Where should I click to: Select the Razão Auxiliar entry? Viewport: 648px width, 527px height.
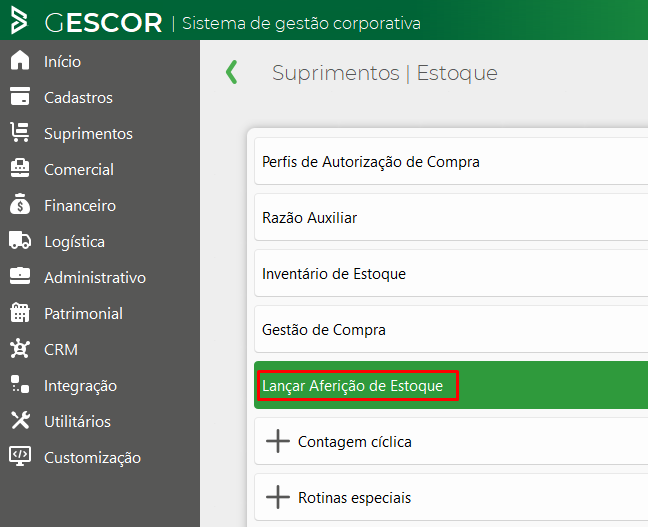[309, 217]
